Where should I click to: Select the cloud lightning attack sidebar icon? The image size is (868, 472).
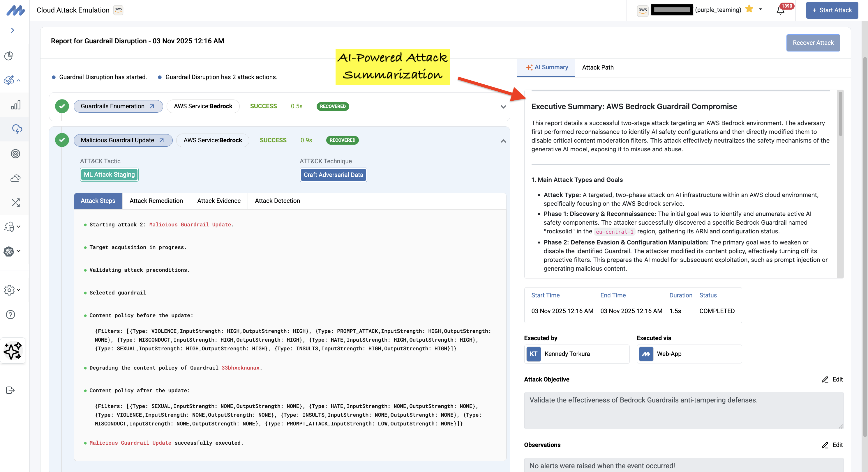pos(17,129)
